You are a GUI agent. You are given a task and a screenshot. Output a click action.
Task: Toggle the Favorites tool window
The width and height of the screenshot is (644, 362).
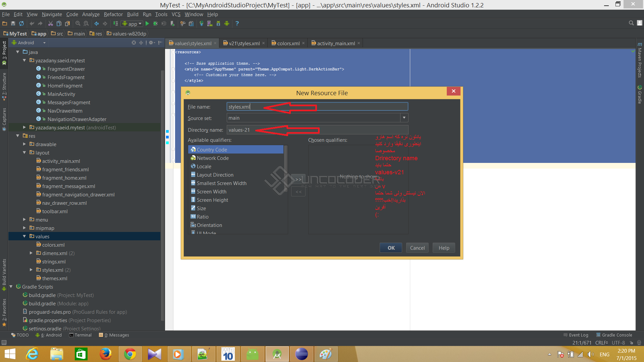tap(4, 312)
